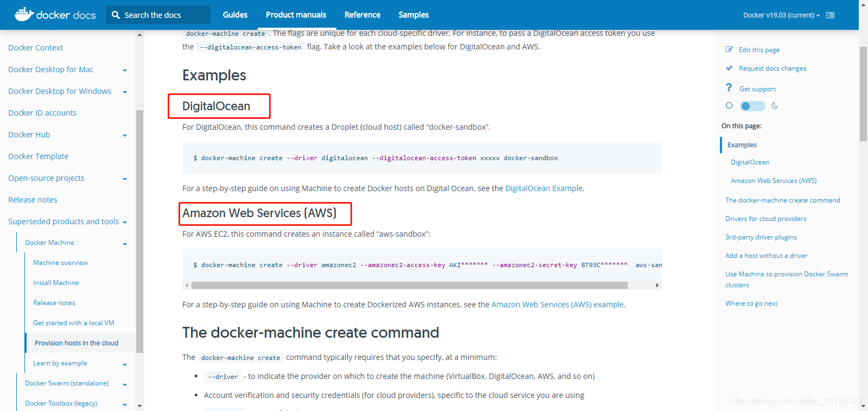
Task: Jump to Examples in On this page
Action: click(742, 145)
